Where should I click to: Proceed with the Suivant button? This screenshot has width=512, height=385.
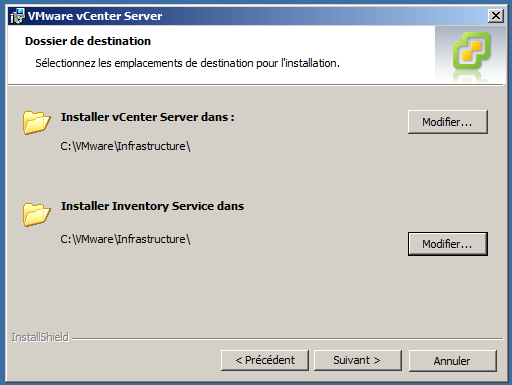358,360
